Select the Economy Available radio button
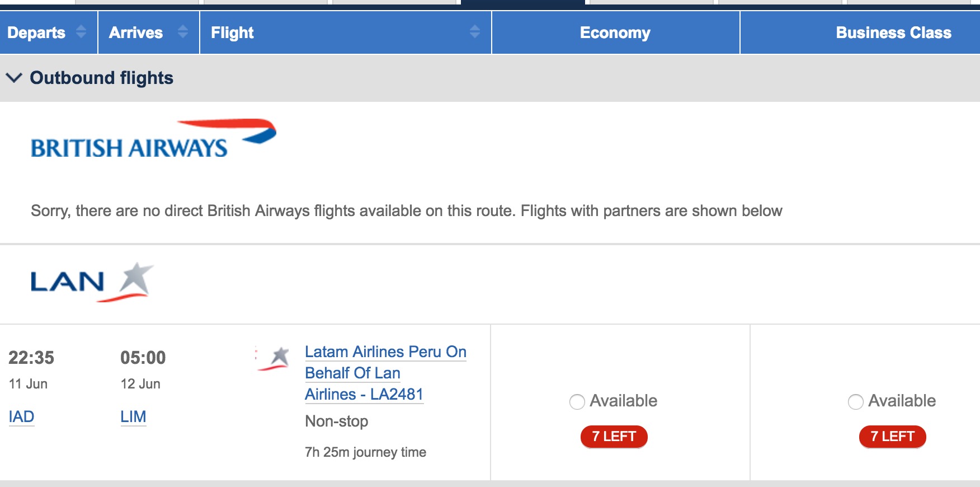This screenshot has height=487, width=980. click(x=577, y=402)
